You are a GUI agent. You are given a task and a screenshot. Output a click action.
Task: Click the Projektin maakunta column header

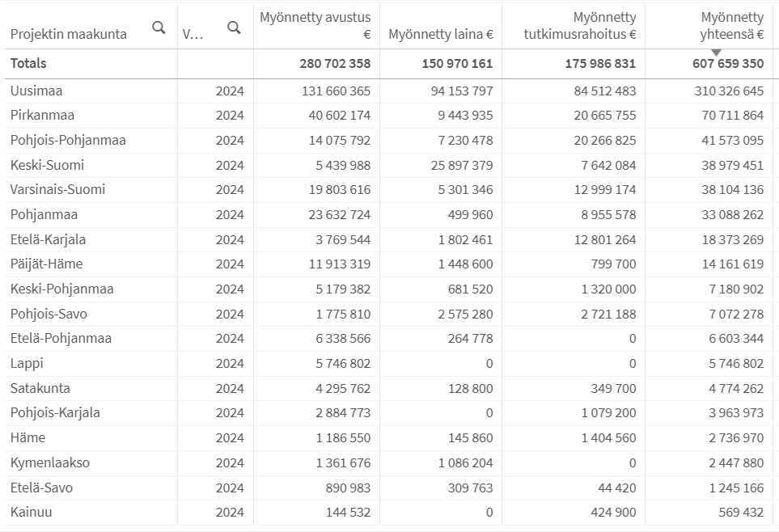pyautogui.click(x=69, y=34)
